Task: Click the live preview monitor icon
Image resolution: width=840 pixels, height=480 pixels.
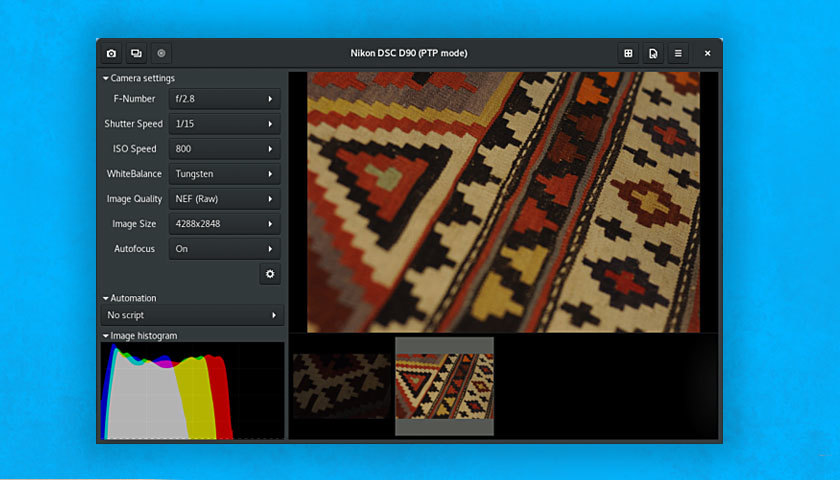Action: 136,53
